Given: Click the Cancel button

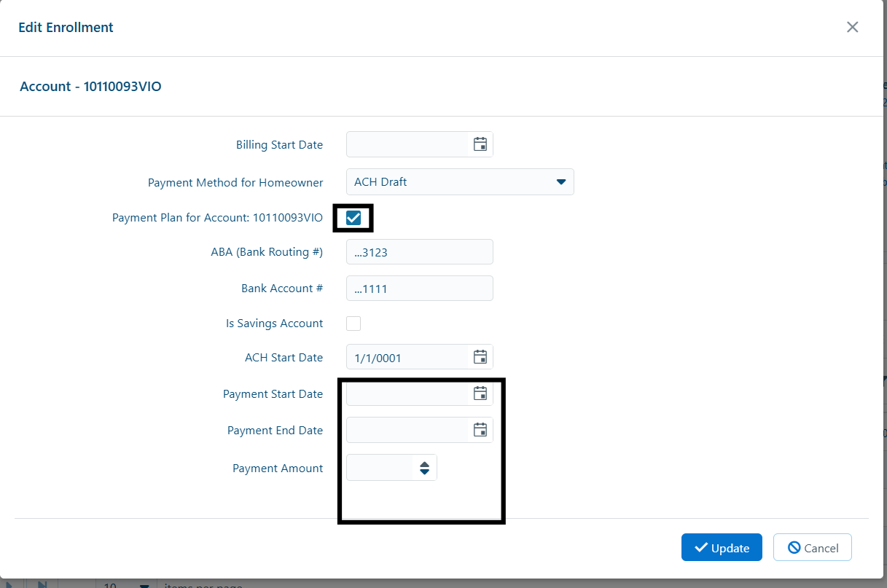Looking at the screenshot, I should (x=812, y=547).
